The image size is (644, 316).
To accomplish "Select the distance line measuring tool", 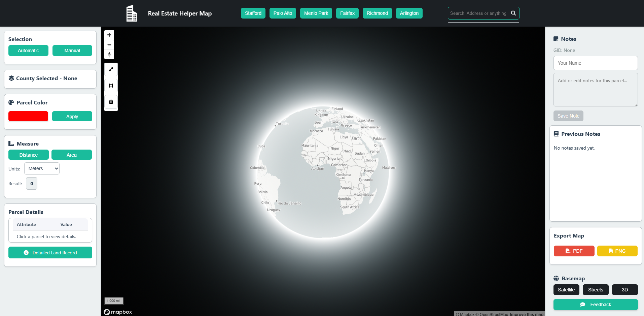I will click(111, 69).
